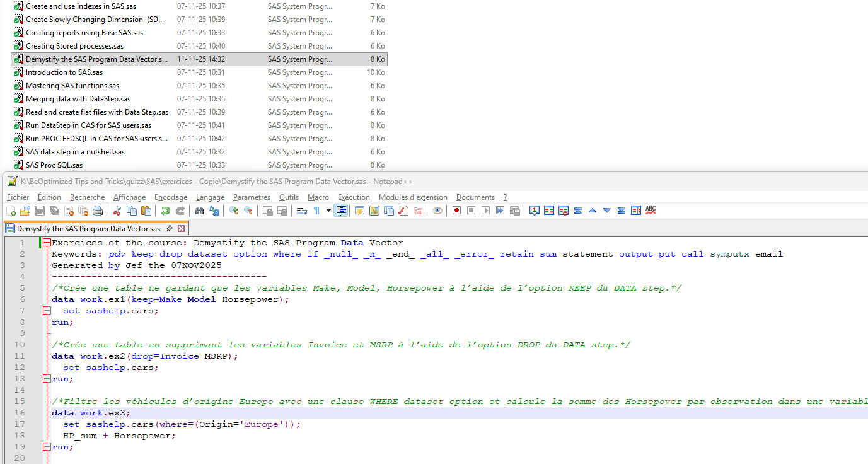The height and width of the screenshot is (464, 868).
Task: Click the Print toolbar icon
Action: [98, 211]
